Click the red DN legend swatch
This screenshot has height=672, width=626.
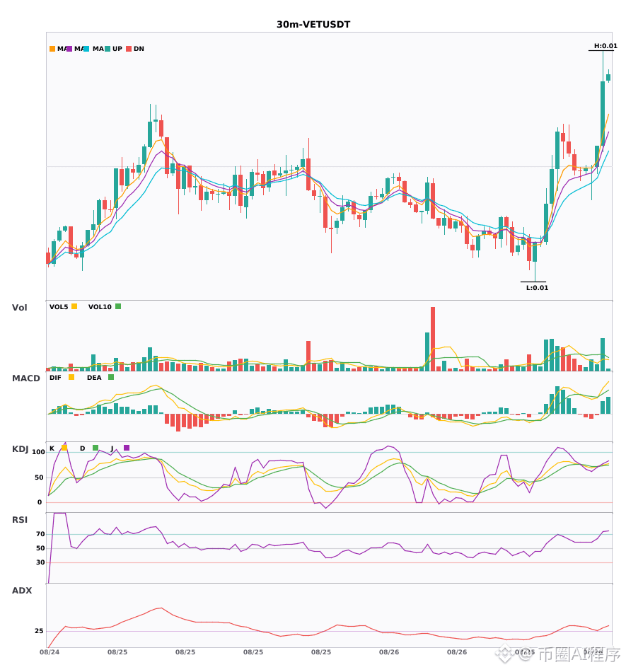(129, 49)
